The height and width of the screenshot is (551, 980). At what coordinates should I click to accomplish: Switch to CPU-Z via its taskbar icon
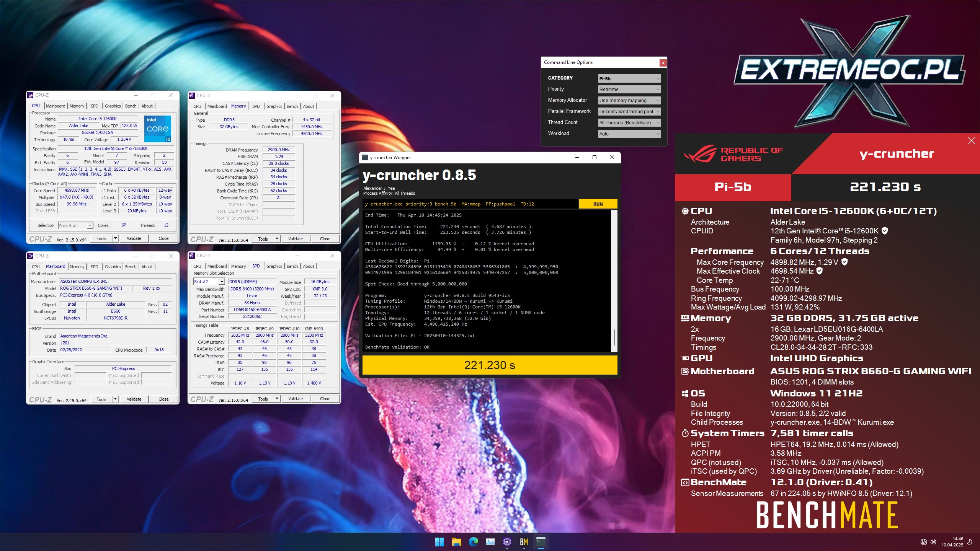tap(507, 542)
